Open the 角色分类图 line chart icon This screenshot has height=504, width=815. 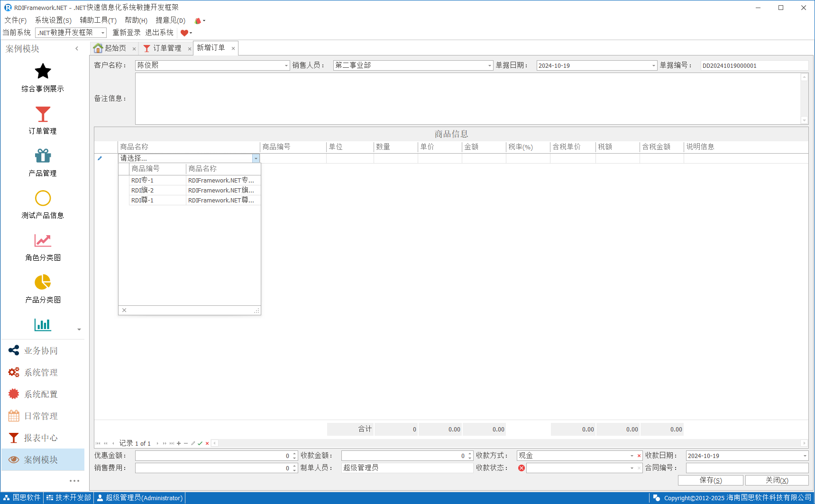click(x=43, y=240)
